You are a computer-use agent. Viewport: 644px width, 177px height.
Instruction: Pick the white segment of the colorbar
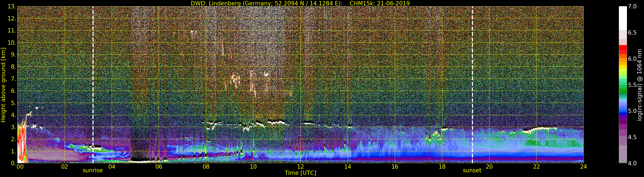(x=623, y=18)
